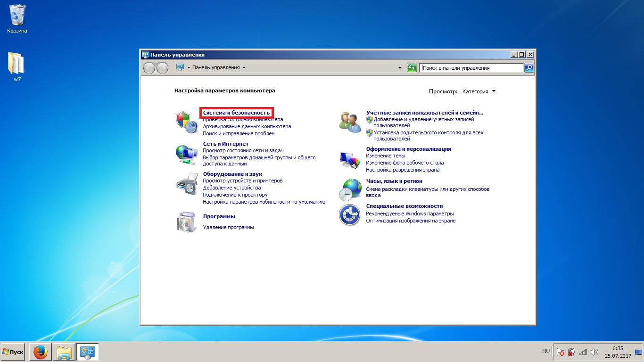Click the clock showing 6:35

tap(618, 349)
